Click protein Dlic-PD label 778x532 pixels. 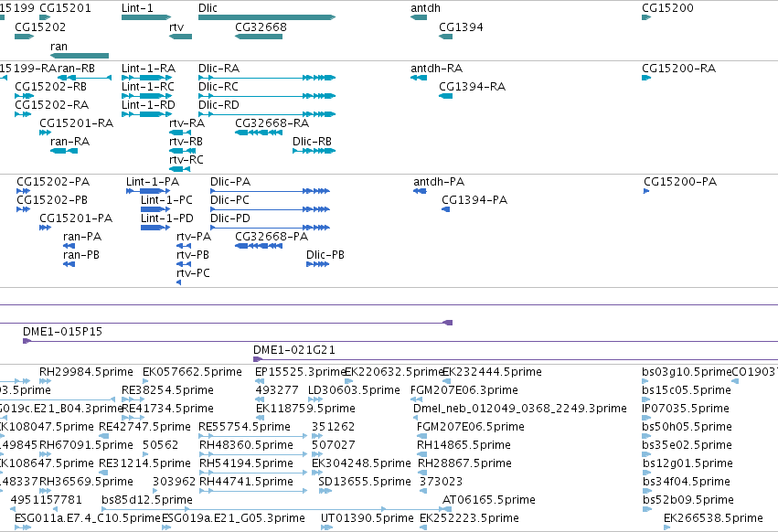click(230, 218)
